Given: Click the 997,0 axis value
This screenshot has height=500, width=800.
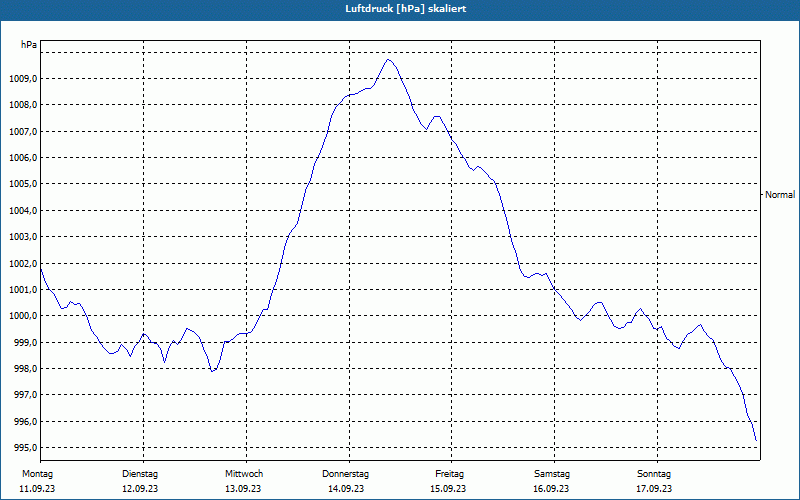Looking at the screenshot, I should 25,395.
